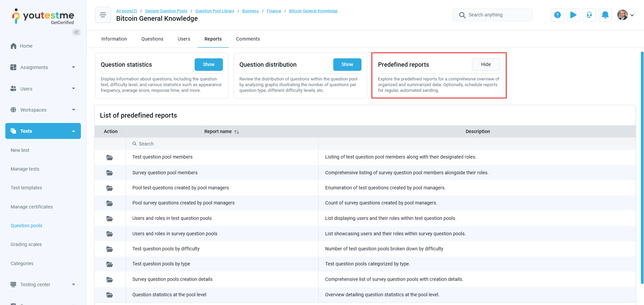Click the play video tutorial icon

(573, 15)
